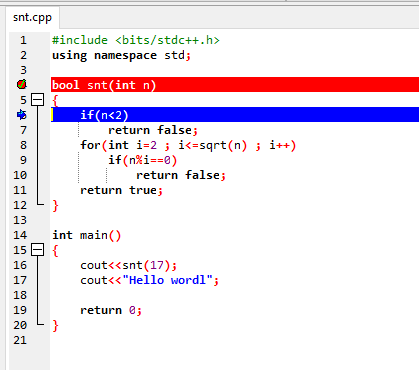Select line number 21 in the gutter

coord(20,340)
